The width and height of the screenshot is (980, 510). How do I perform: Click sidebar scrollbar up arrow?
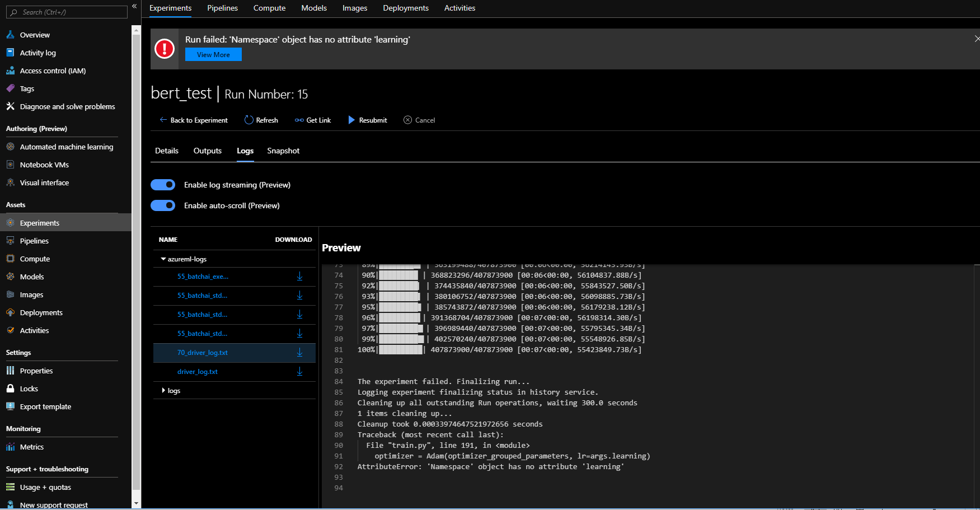[136, 30]
